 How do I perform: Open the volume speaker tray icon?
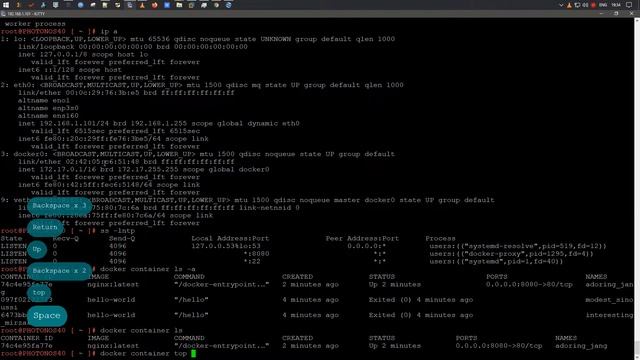pyautogui.click(x=585, y=5)
